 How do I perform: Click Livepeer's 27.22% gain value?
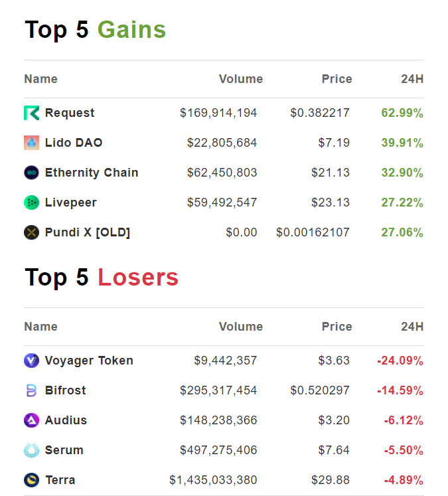[402, 203]
